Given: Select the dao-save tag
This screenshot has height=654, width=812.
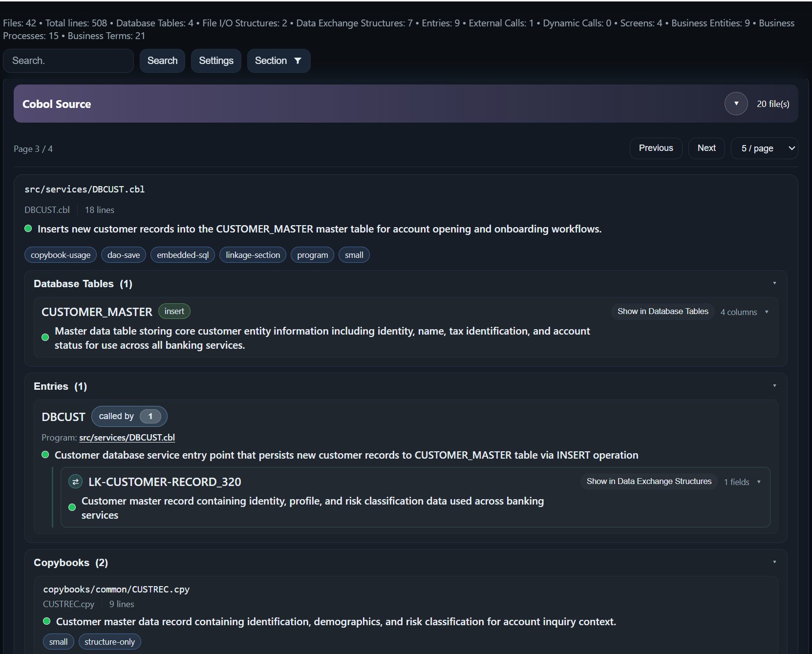Looking at the screenshot, I should click(124, 255).
